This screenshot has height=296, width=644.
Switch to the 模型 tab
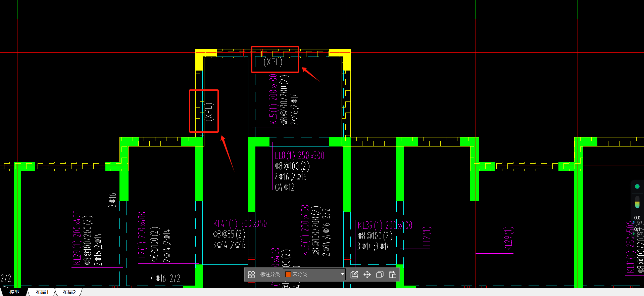14,292
